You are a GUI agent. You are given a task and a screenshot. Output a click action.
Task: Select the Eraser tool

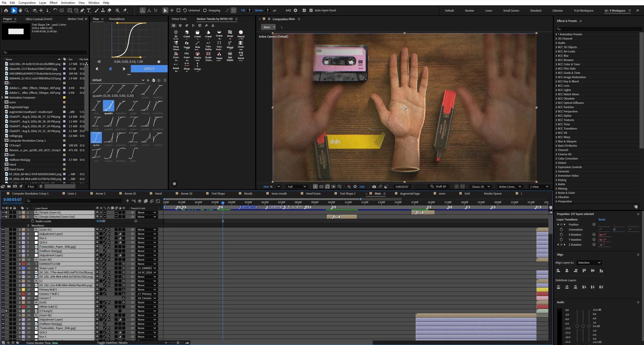click(x=109, y=10)
